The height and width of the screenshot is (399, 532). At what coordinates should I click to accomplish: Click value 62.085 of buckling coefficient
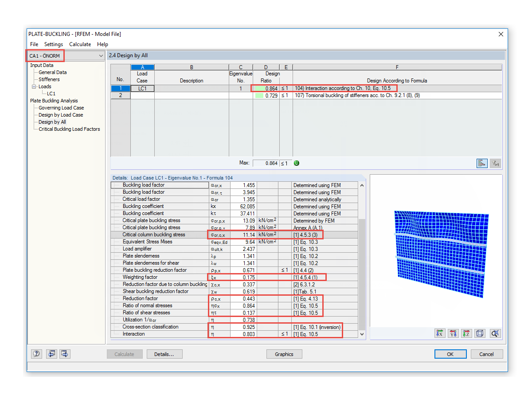(x=243, y=206)
